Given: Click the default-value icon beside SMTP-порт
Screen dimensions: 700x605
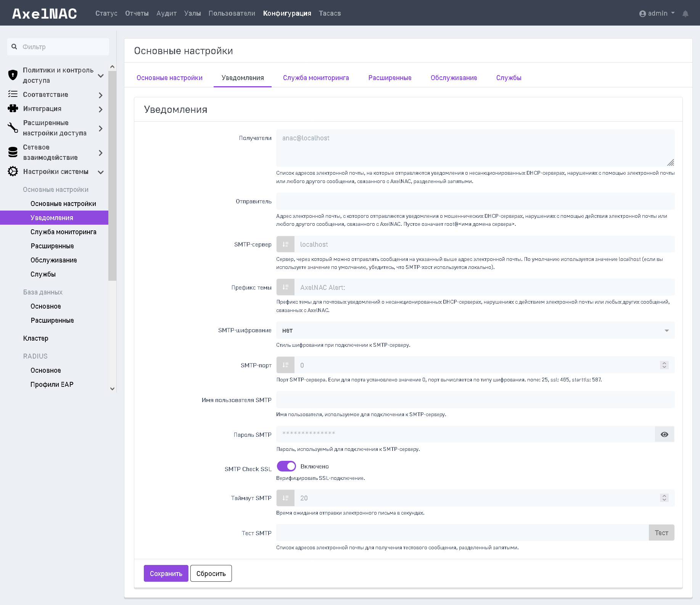Looking at the screenshot, I should tap(285, 365).
